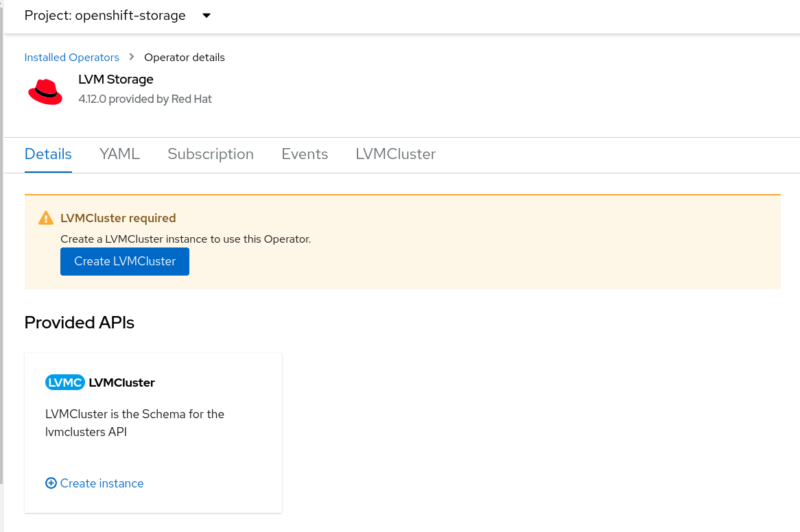Click the Operator details breadcrumb text
Image resolution: width=800 pixels, height=532 pixels.
click(184, 58)
